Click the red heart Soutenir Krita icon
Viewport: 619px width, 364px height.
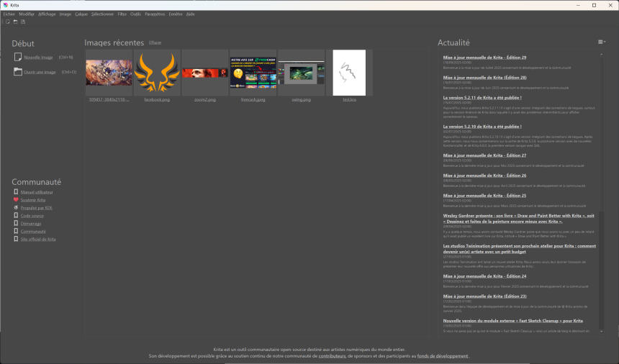click(x=16, y=199)
